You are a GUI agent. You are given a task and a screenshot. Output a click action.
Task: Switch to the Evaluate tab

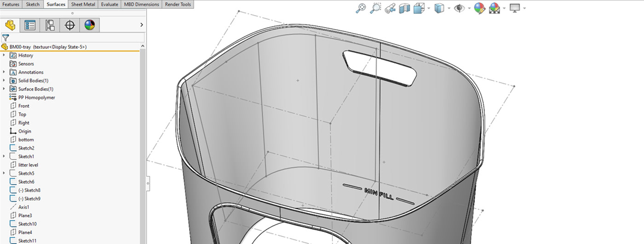pos(109,4)
